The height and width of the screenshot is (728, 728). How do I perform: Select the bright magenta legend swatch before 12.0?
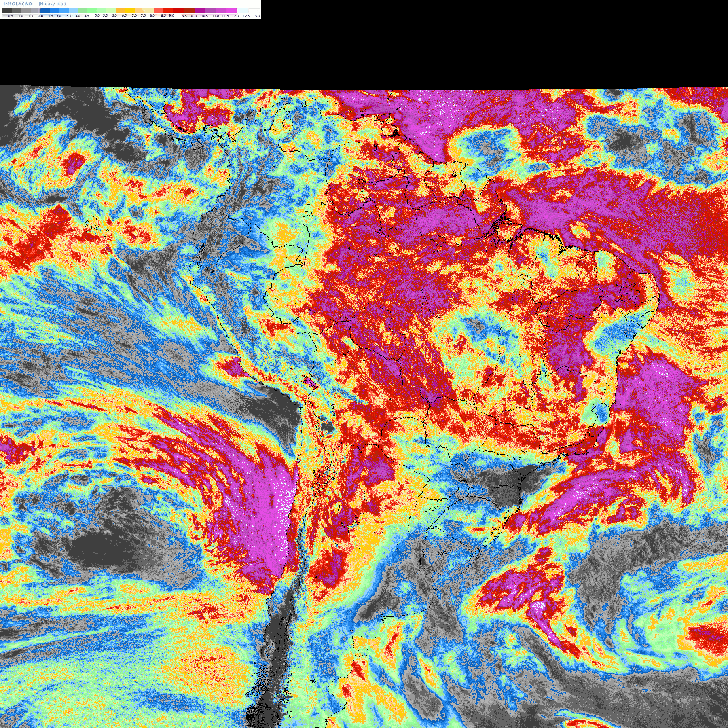click(232, 11)
